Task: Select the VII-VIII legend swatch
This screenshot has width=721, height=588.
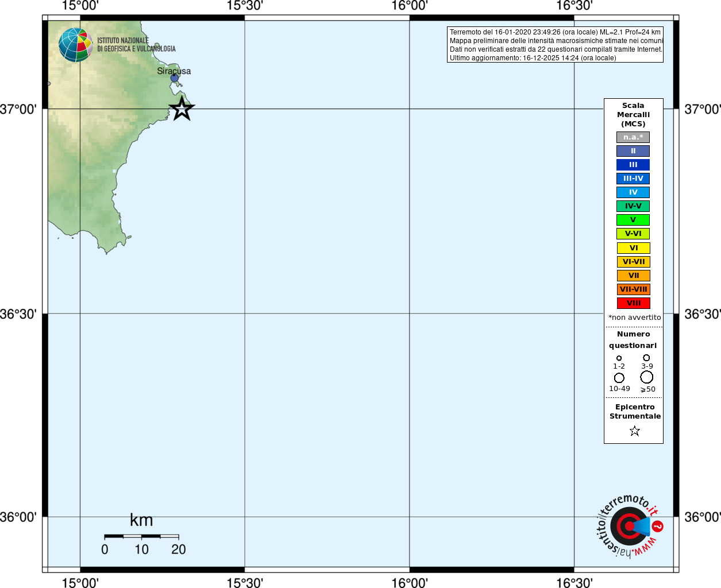Action: (x=634, y=289)
